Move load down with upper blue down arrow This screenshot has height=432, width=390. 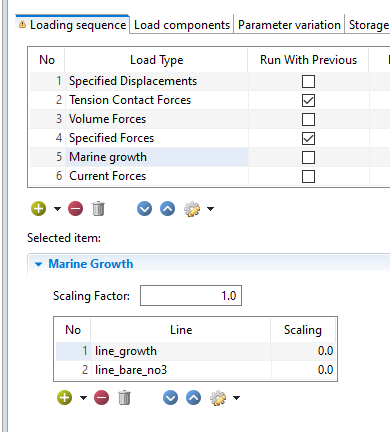point(144,209)
